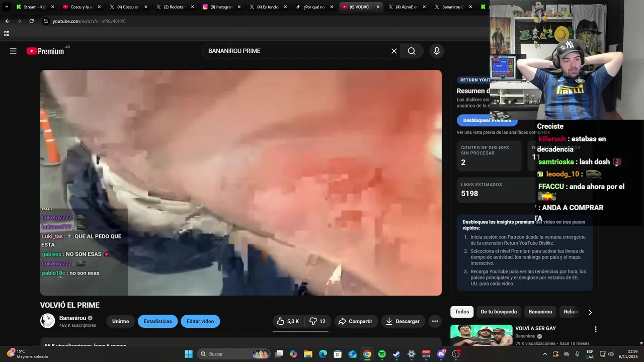Screen dimensions: 644x362
Task: Click the taskbar Buscar search box
Action: [x=234, y=354]
